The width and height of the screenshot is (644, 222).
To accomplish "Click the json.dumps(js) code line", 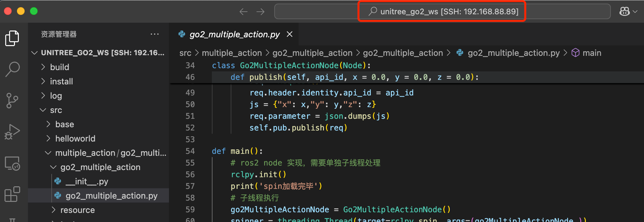I will pyautogui.click(x=319, y=116).
